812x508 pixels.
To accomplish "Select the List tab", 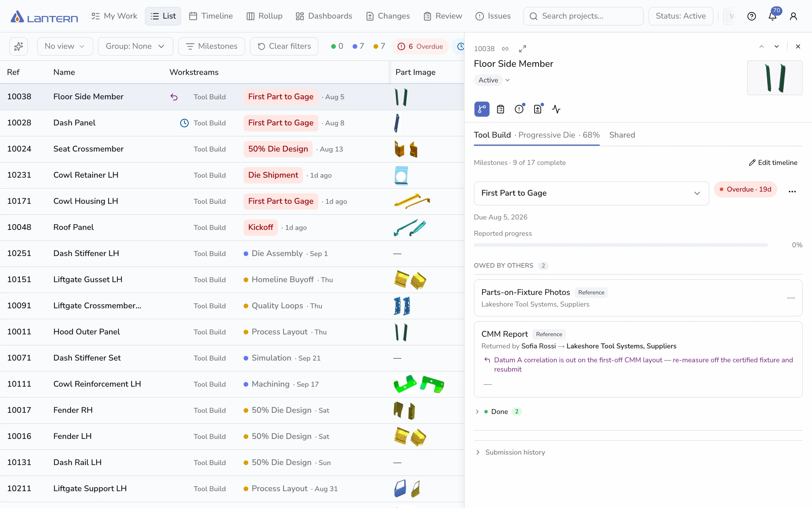I will [x=163, y=16].
